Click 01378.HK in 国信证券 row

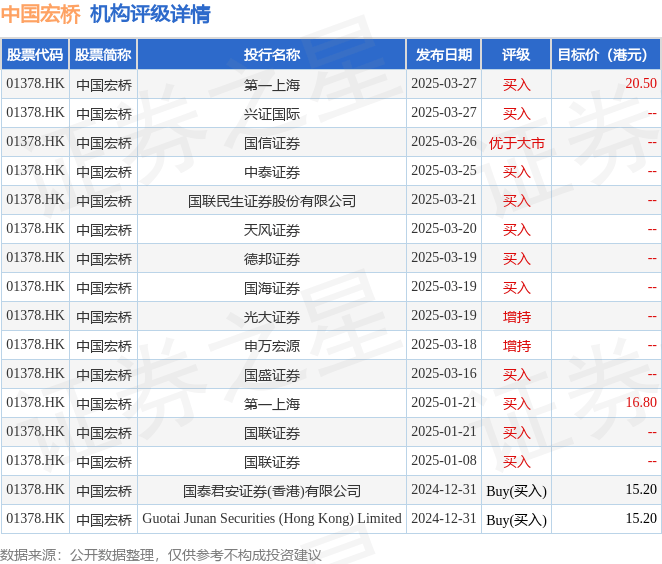coord(35,141)
